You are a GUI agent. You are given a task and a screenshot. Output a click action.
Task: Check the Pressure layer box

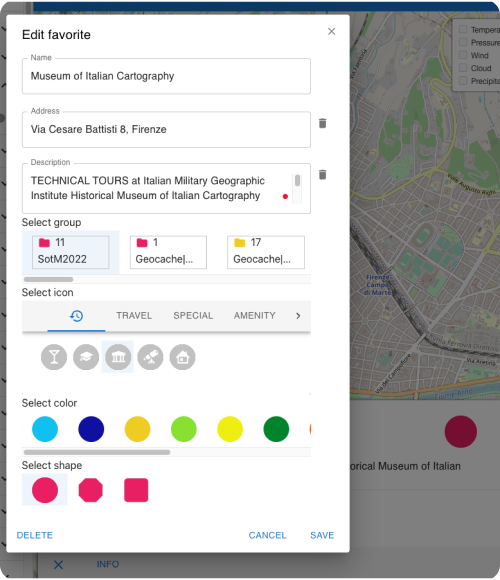click(x=463, y=42)
